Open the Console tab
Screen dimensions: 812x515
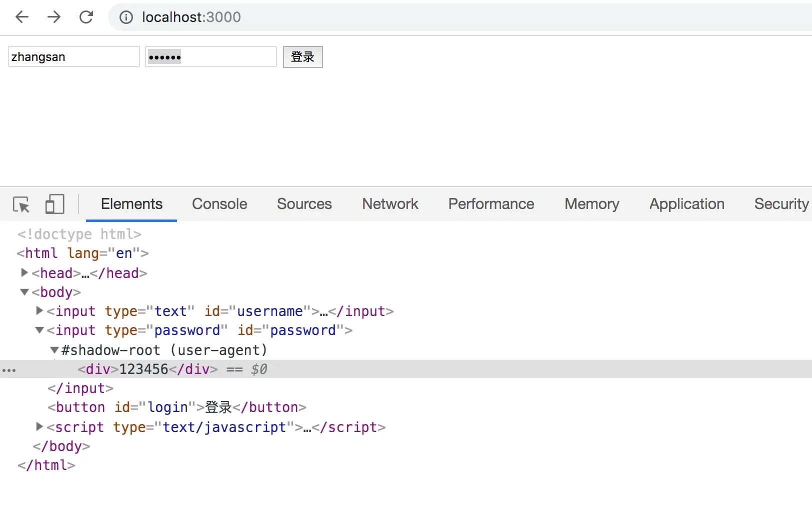point(219,204)
